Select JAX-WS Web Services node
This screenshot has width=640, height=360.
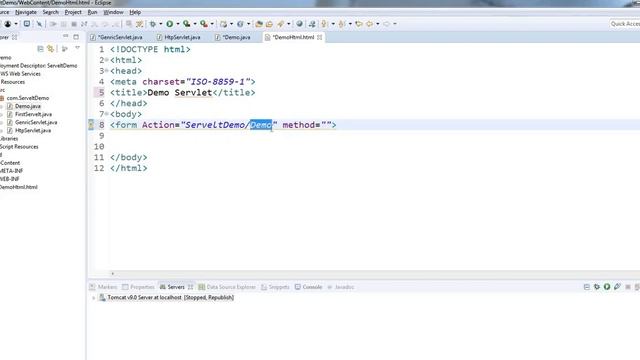[x=20, y=73]
